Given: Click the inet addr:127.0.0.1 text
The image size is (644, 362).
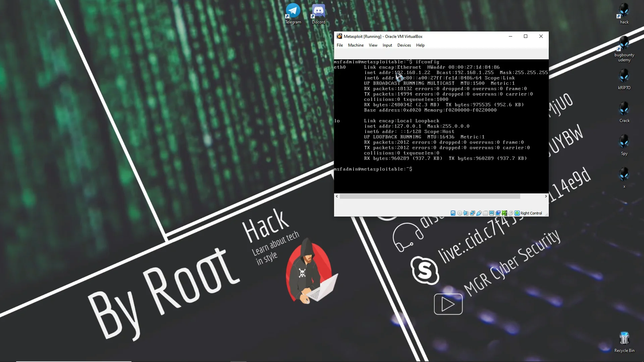Looking at the screenshot, I should pos(393,126).
